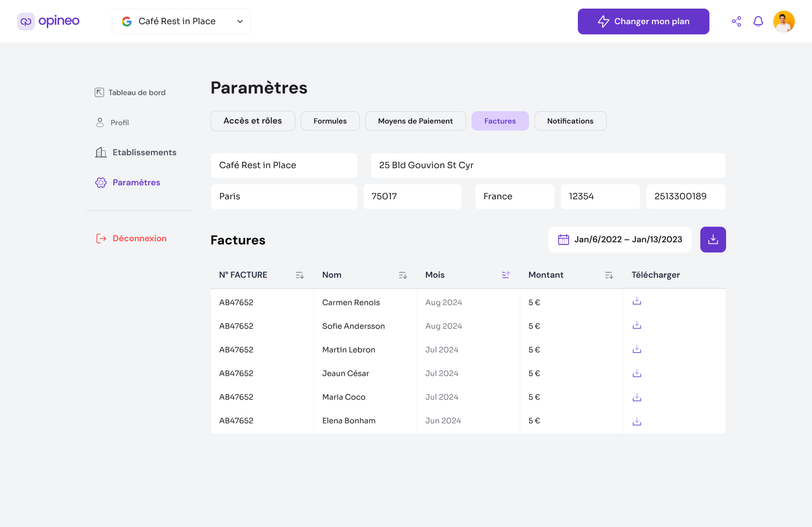
Task: Toggle sorting on the Montant column
Action: (609, 275)
